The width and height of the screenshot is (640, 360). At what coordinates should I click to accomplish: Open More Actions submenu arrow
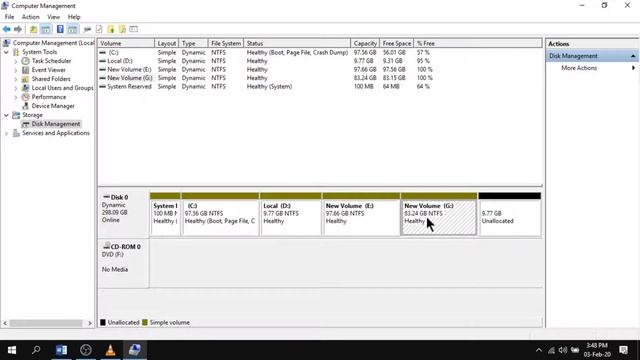(x=633, y=68)
